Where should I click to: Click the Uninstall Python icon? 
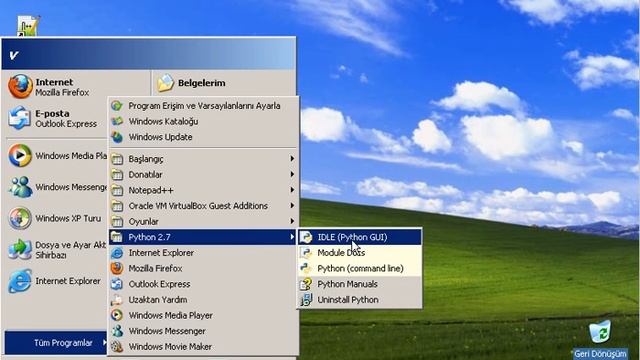(x=306, y=300)
